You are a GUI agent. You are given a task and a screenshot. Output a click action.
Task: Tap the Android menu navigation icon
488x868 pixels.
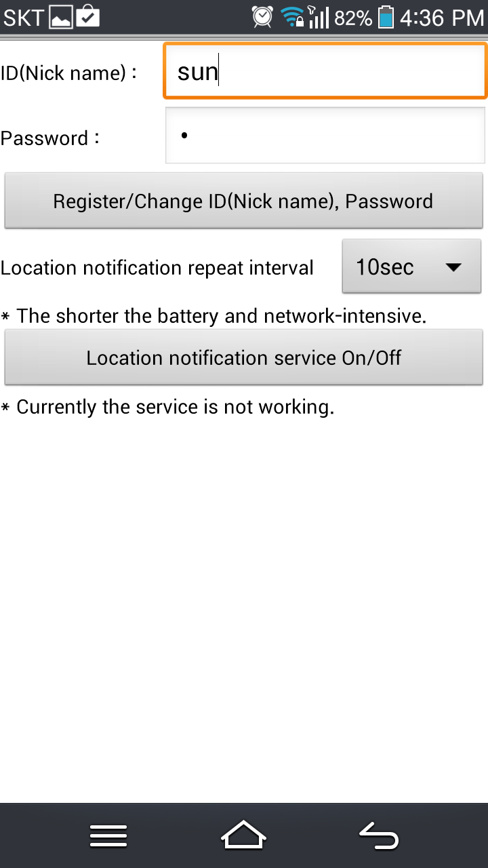click(x=108, y=835)
